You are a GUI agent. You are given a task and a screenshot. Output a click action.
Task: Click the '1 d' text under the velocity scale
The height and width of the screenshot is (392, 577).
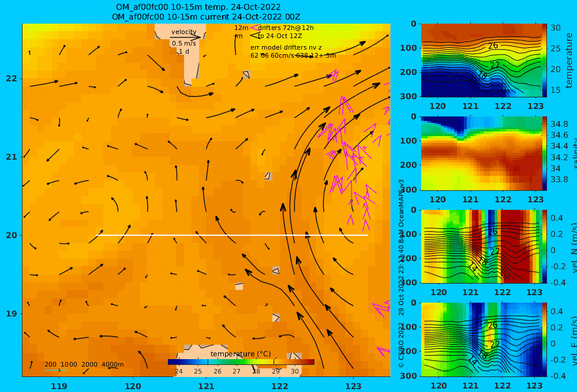click(x=184, y=51)
